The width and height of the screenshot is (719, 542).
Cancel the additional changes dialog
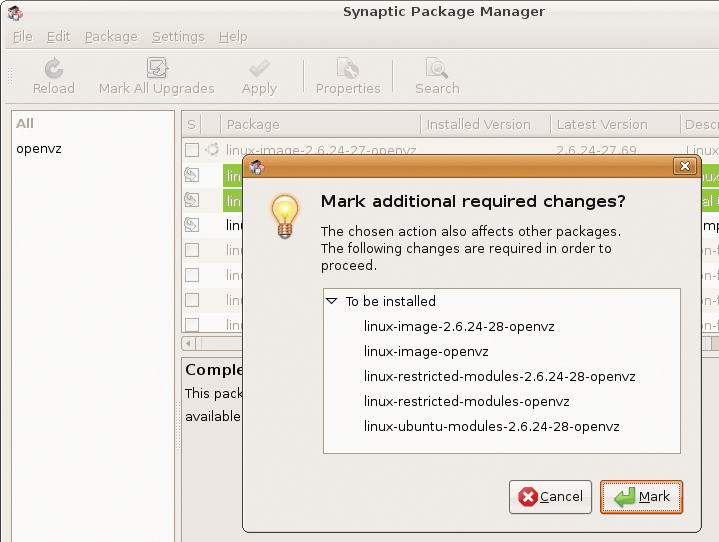click(550, 497)
